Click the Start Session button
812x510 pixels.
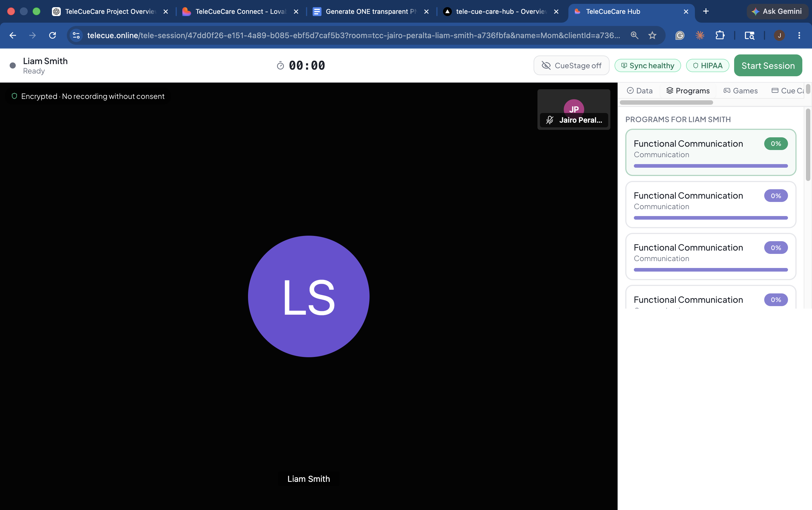[768, 65]
